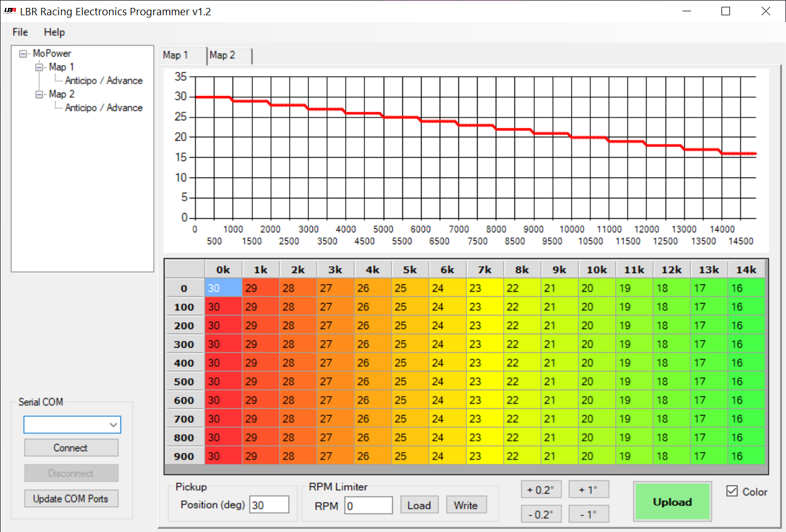The height and width of the screenshot is (532, 786).
Task: Toggle the Color checkbox
Action: (732, 491)
